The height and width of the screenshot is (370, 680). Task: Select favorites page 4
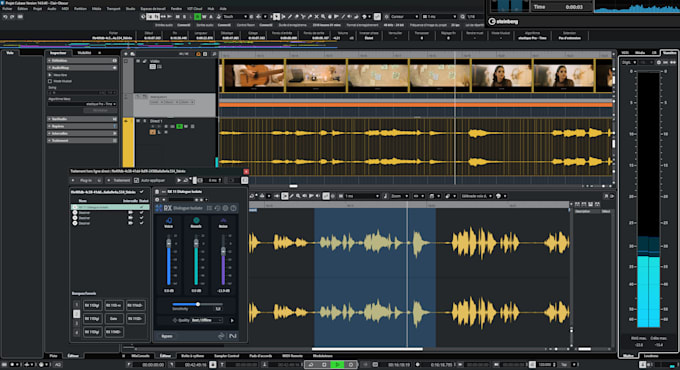tap(76, 332)
